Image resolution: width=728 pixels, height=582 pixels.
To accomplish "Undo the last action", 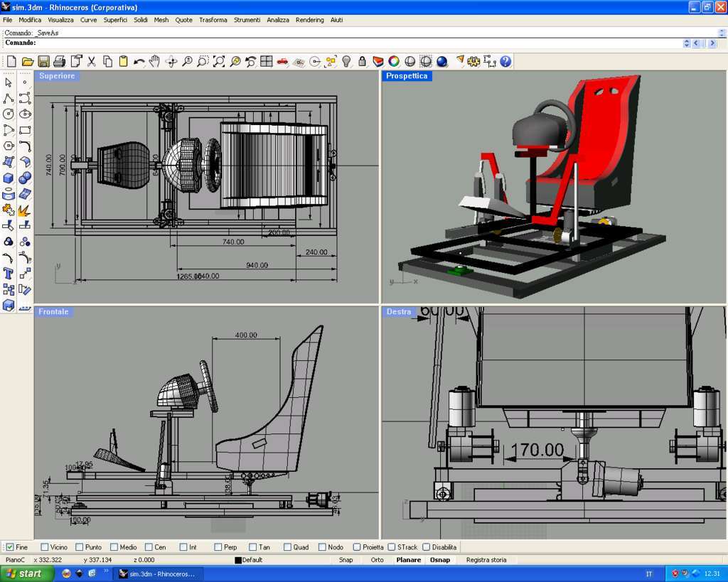I will coord(139,61).
